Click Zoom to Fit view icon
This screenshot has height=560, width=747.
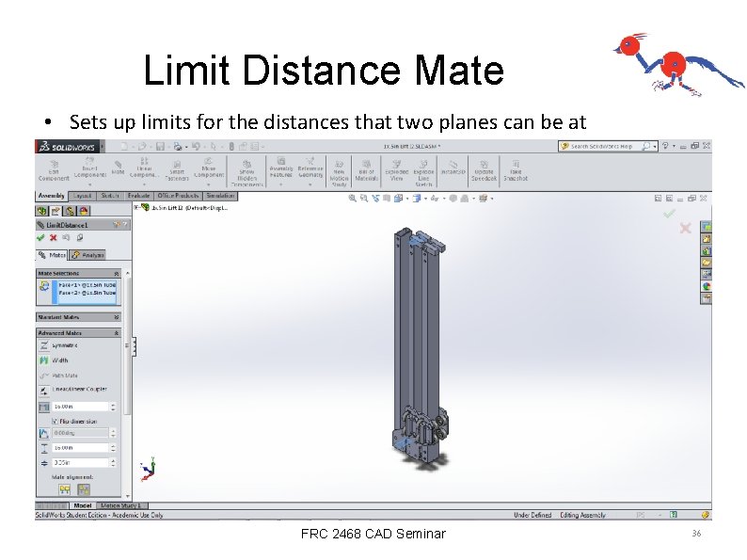coord(352,199)
